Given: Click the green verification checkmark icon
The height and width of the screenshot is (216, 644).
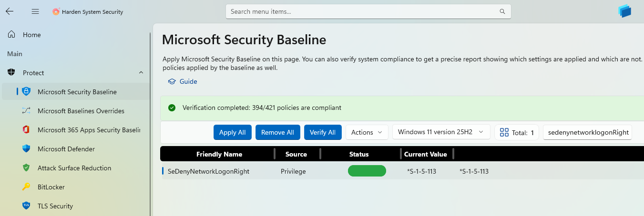Looking at the screenshot, I should pos(172,108).
